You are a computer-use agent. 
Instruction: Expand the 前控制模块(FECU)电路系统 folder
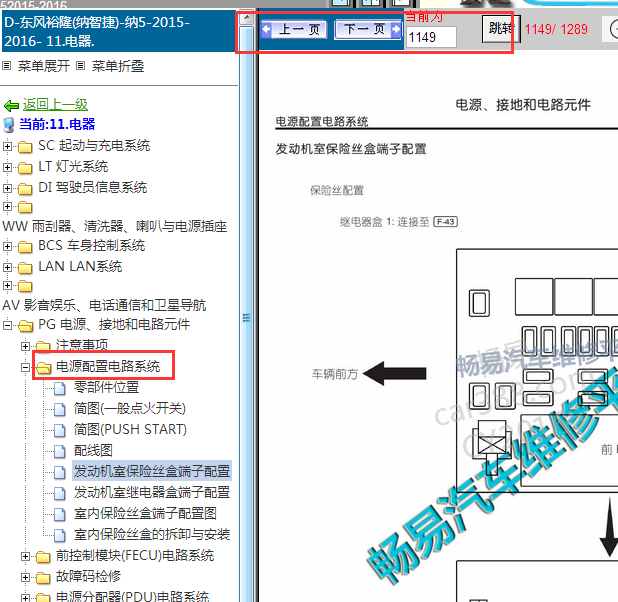point(25,556)
